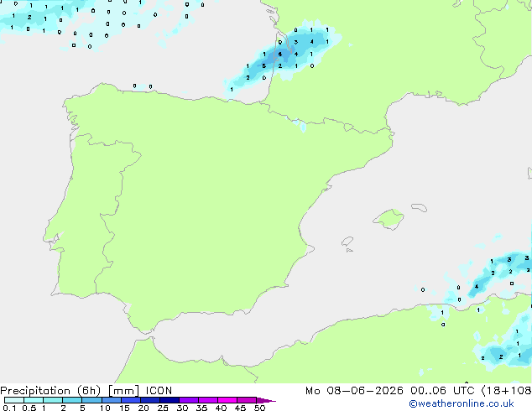Click the '0.5' legend scale label

tap(29, 408)
